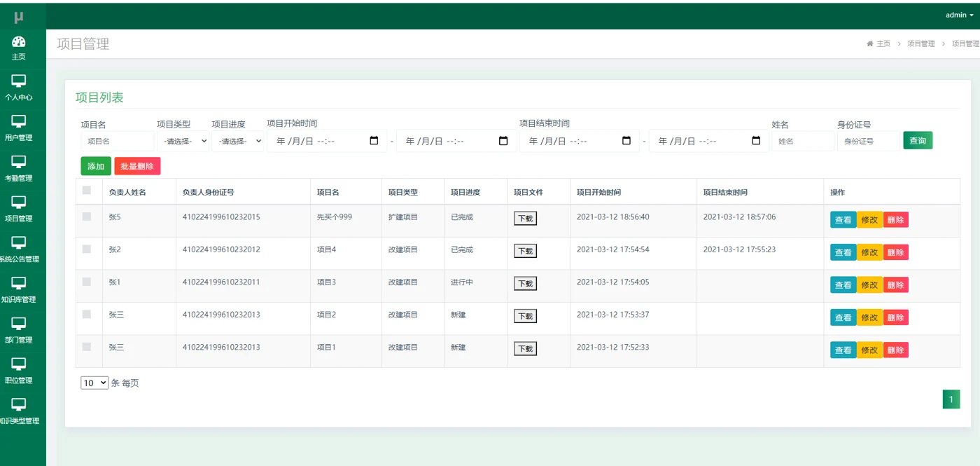Click the 身份证号 filter input field
This screenshot has height=466, width=980.
pyautogui.click(x=869, y=141)
